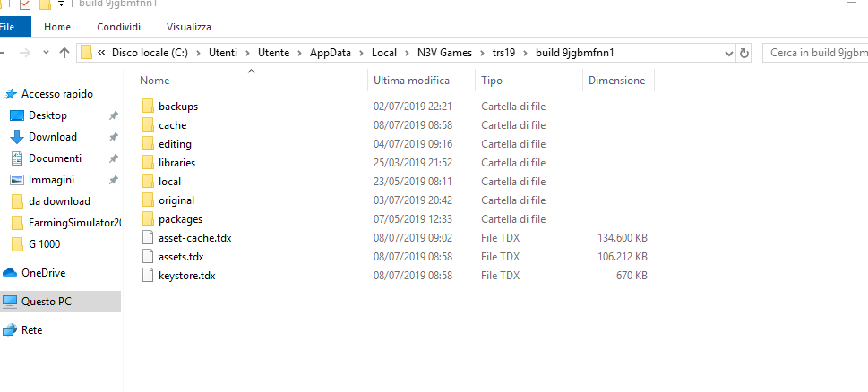The height and width of the screenshot is (392, 868).
Task: Open the address bar history dropdown
Action: (x=729, y=53)
